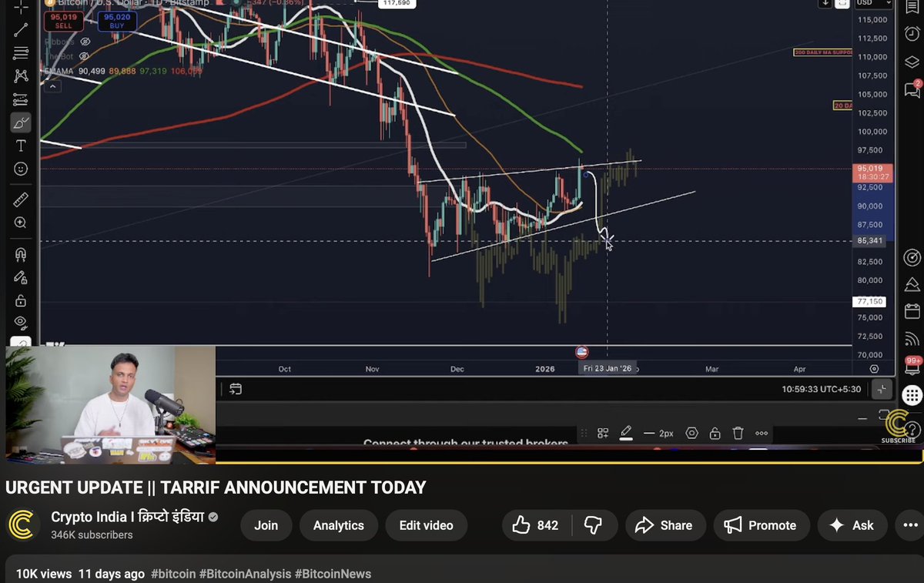Open drawing settings hexagon in floating toolbar
924x583 pixels.
[x=691, y=433]
